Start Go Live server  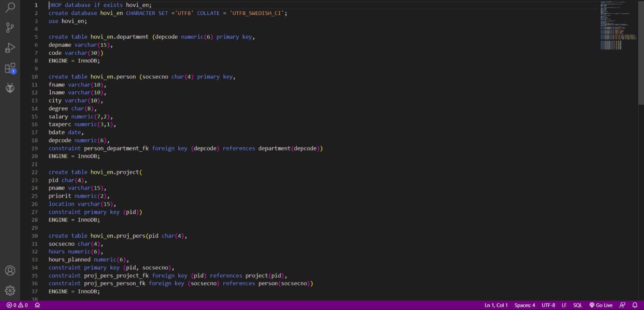pos(601,305)
